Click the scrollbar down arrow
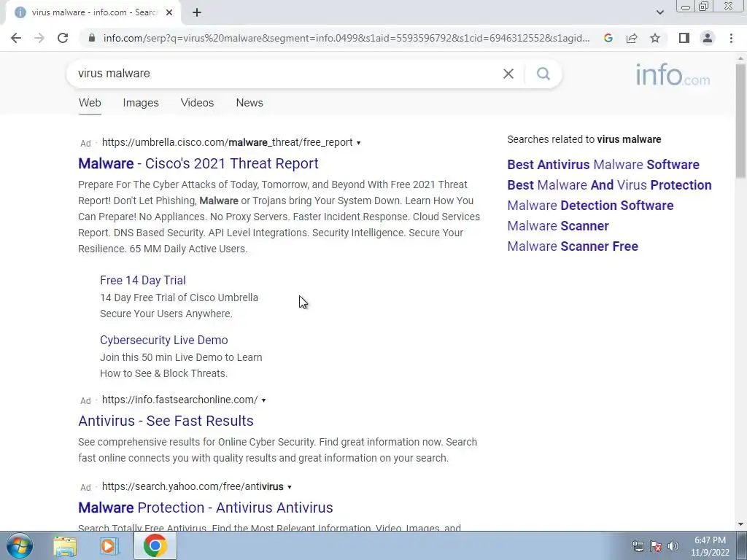This screenshot has width=747, height=560. click(740, 524)
